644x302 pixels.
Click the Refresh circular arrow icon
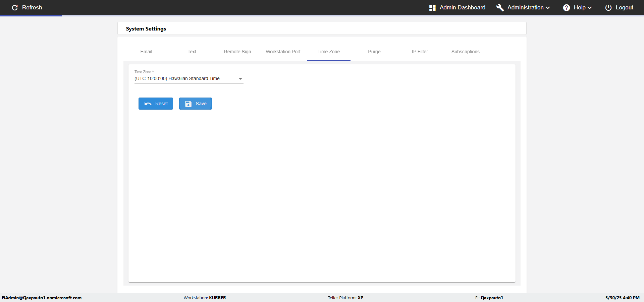click(x=15, y=7)
